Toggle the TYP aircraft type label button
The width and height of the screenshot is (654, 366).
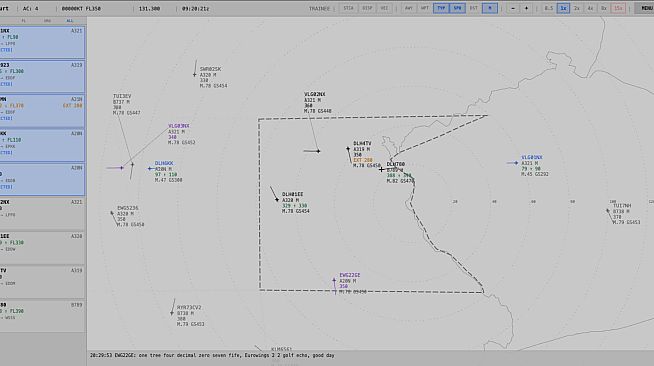pos(441,8)
